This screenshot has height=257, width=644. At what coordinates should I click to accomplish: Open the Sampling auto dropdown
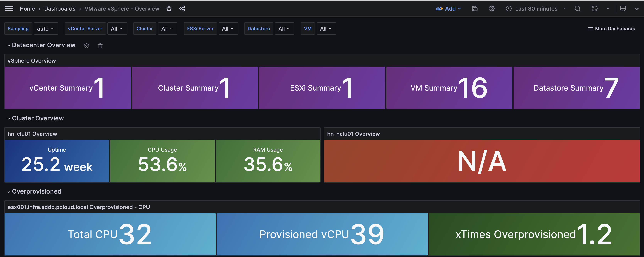tap(46, 29)
